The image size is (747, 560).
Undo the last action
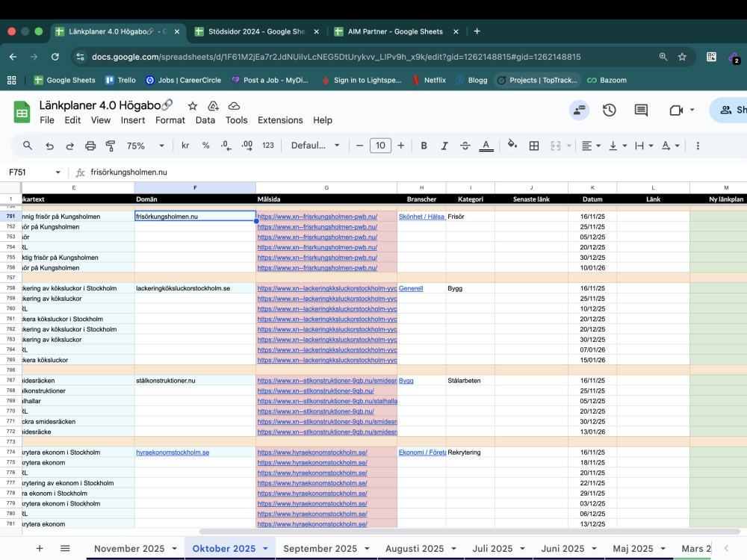49,146
